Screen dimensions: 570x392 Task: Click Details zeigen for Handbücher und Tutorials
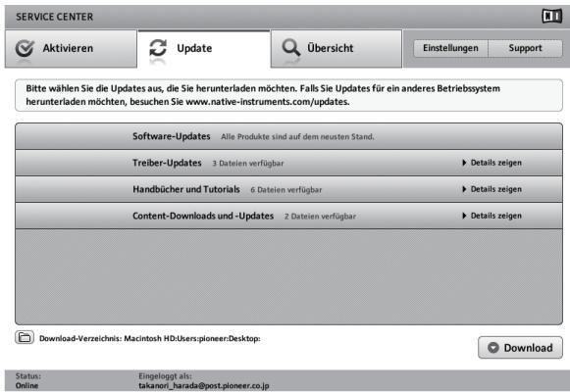point(495,189)
